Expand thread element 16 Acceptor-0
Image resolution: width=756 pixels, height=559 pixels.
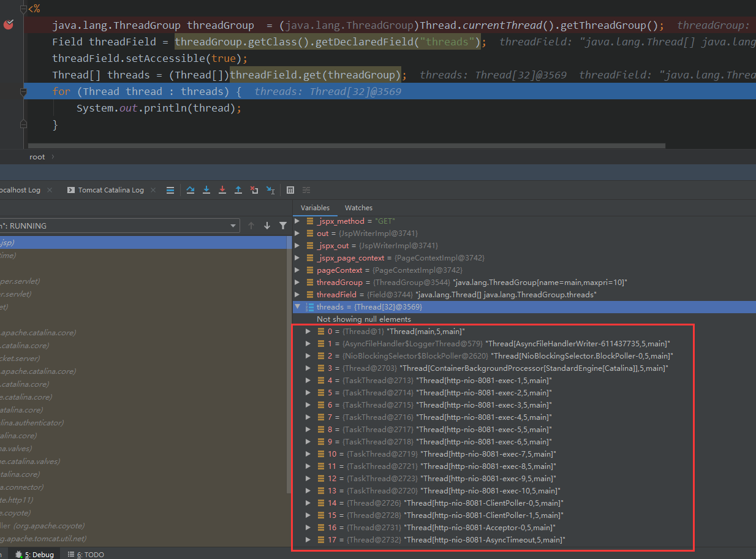pos(309,527)
